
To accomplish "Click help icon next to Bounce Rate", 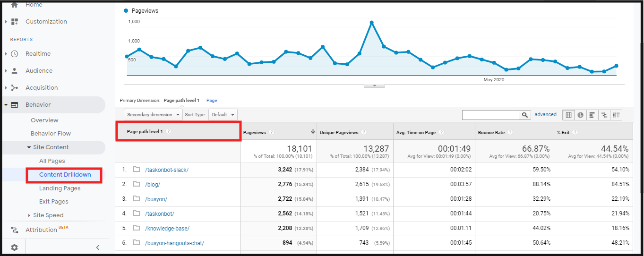I will [x=510, y=133].
